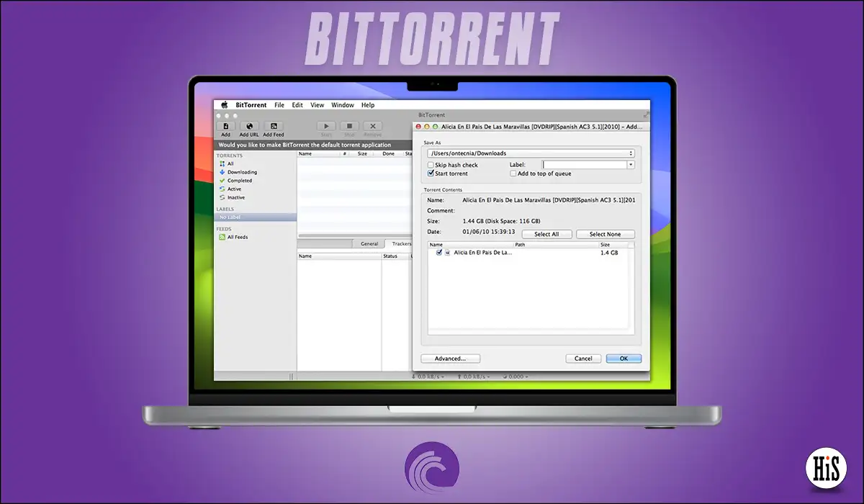Click the torrent list horizontal scrollbar
This screenshot has width=864, height=504.
pos(355,236)
